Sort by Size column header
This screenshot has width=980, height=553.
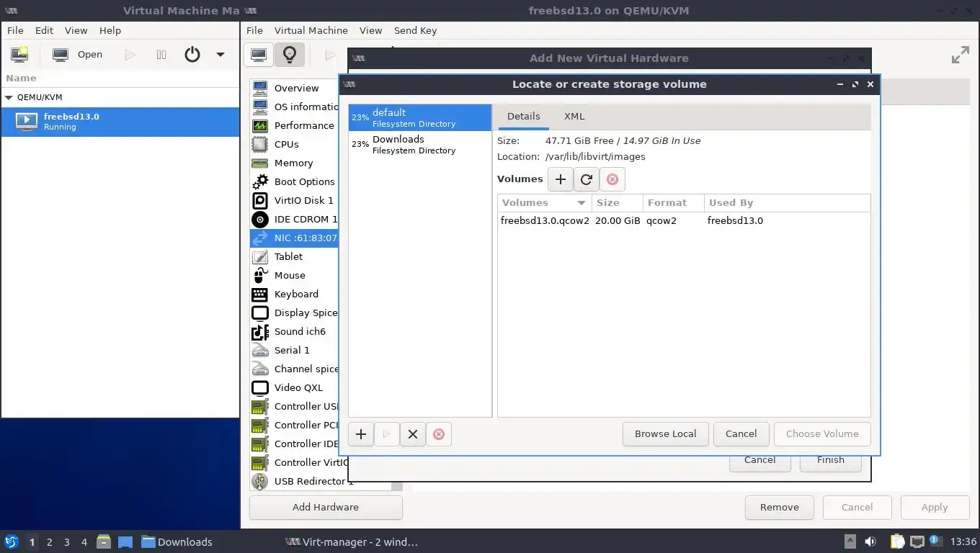[617, 203]
